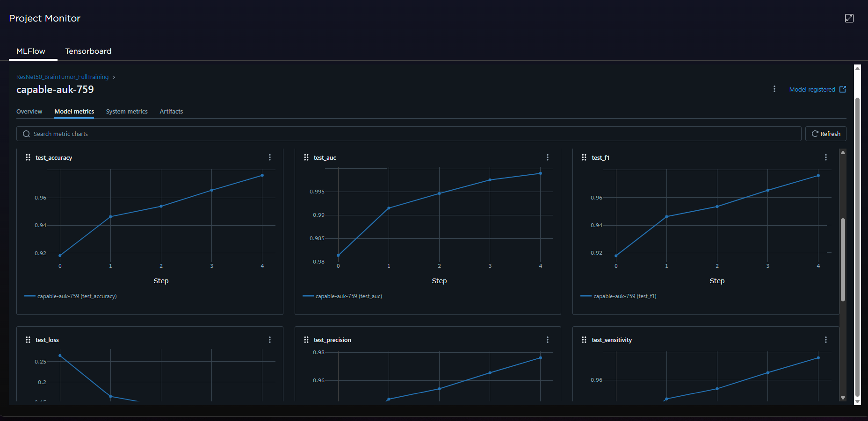The image size is (868, 421).
Task: Click the step 1 data point on test_accuracy
Action: [110, 217]
